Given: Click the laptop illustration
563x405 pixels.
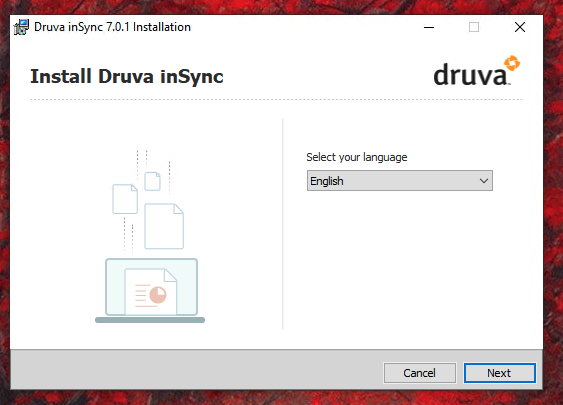Looking at the screenshot, I should 150,290.
